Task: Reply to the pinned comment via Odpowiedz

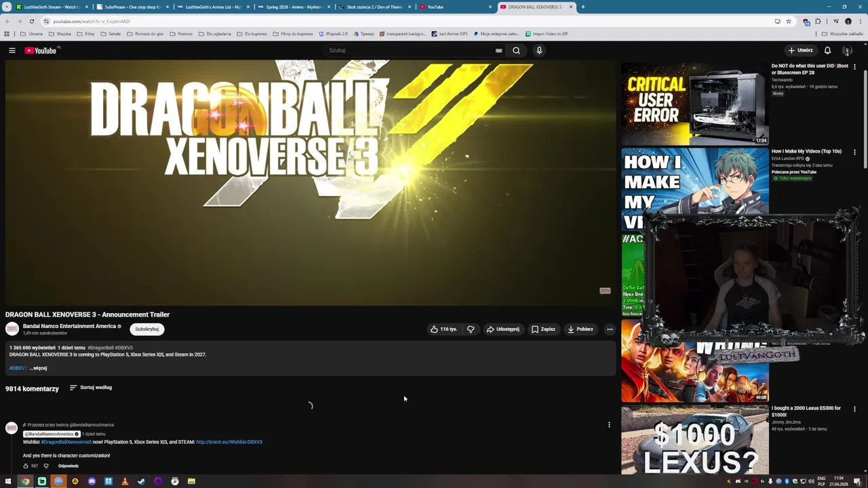Action: pyautogui.click(x=68, y=466)
